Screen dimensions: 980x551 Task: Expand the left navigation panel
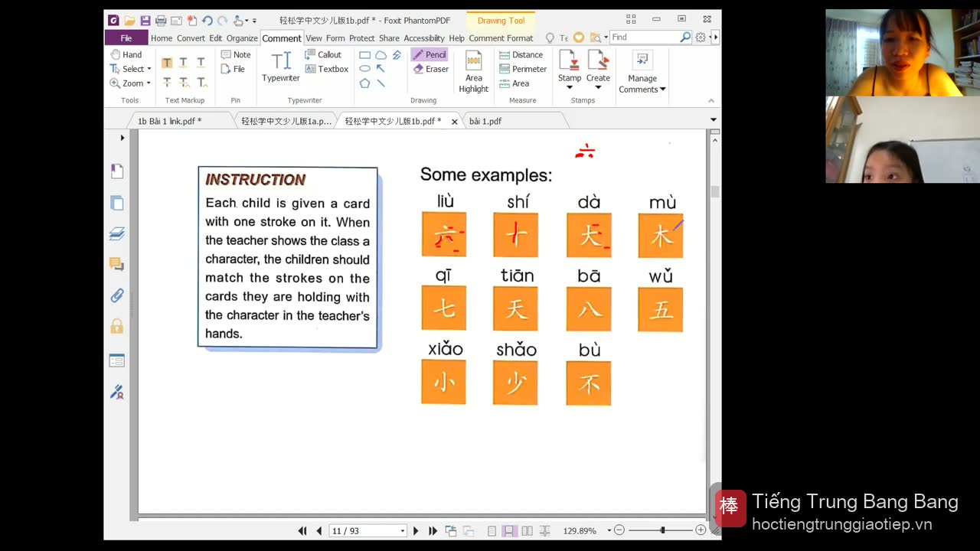pyautogui.click(x=122, y=138)
